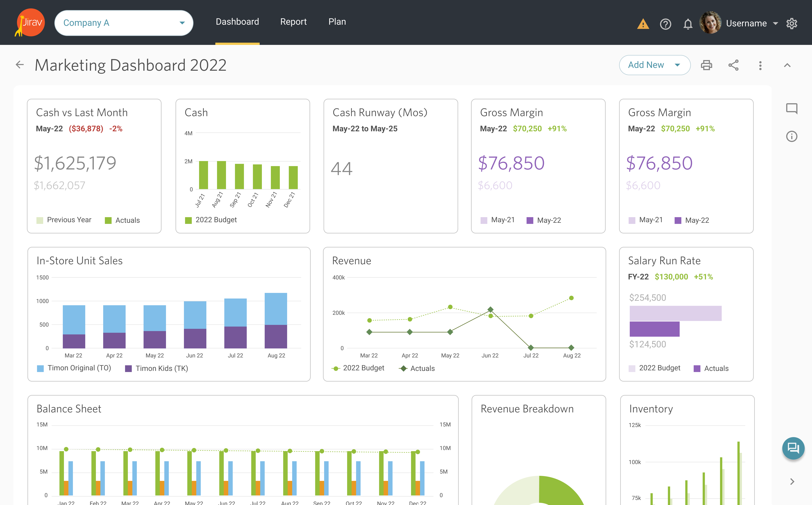
Task: Click the share dashboard icon
Action: pos(733,65)
